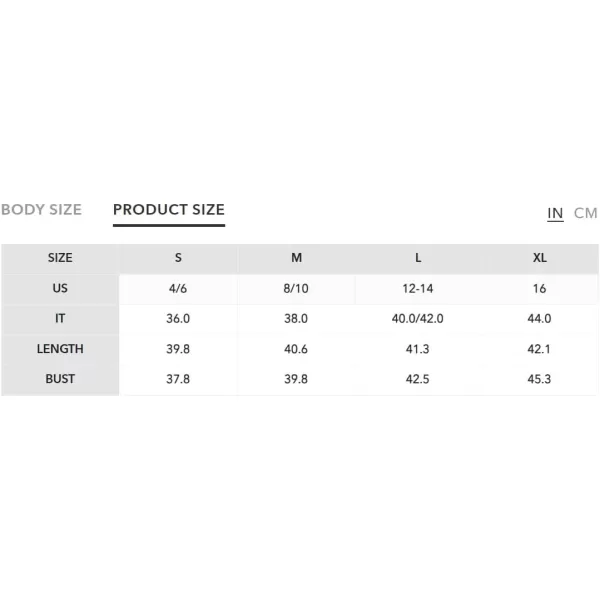Click the US 8/10 cell
This screenshot has width=600, height=600.
tap(297, 289)
